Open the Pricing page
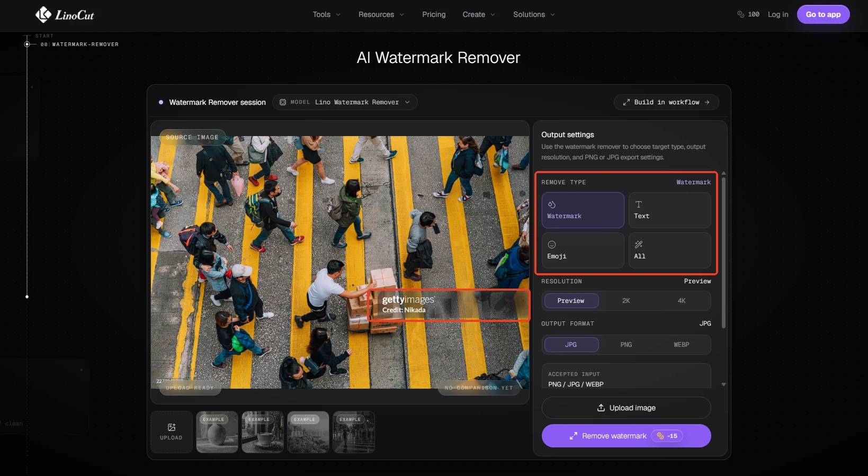 (x=434, y=14)
